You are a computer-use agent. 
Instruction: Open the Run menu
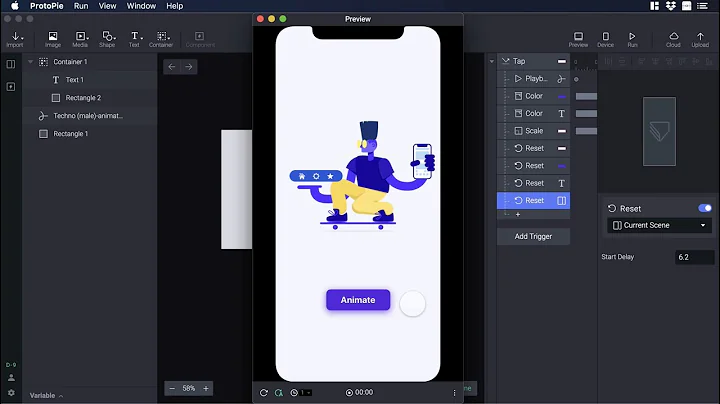pos(81,6)
